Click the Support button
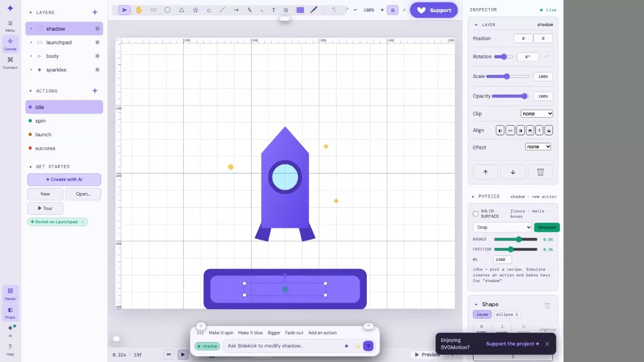The height and width of the screenshot is (362, 644). (434, 10)
